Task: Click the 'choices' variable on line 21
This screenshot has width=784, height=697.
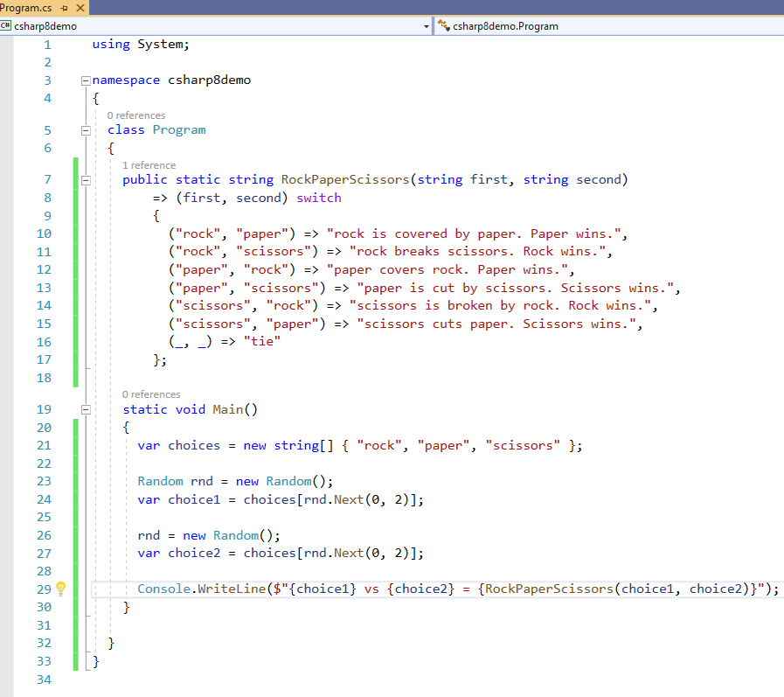Action: click(x=194, y=445)
